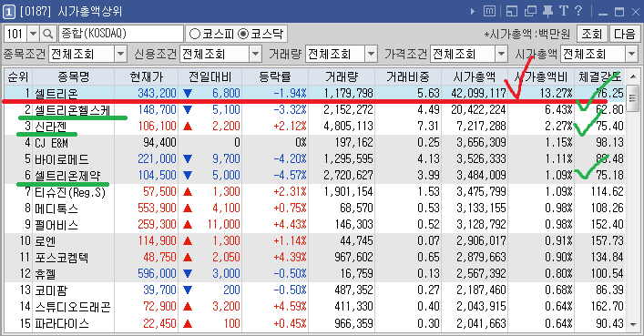Click the boxed 'm' icon in title bar
Image resolution: width=644 pixels, height=336 pixels.
(x=489, y=11)
